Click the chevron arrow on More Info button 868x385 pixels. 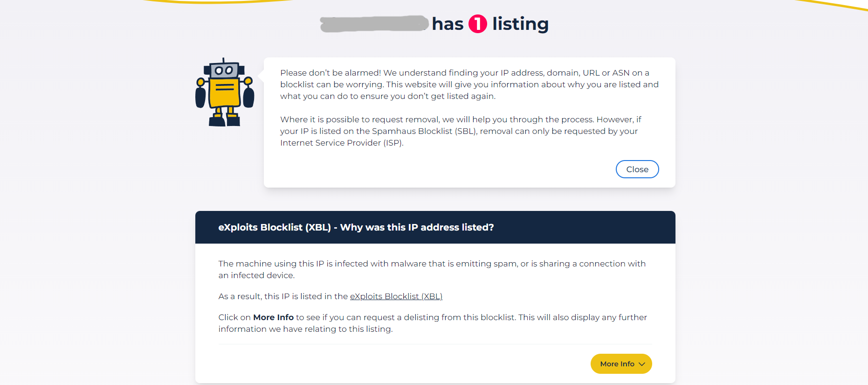click(643, 364)
